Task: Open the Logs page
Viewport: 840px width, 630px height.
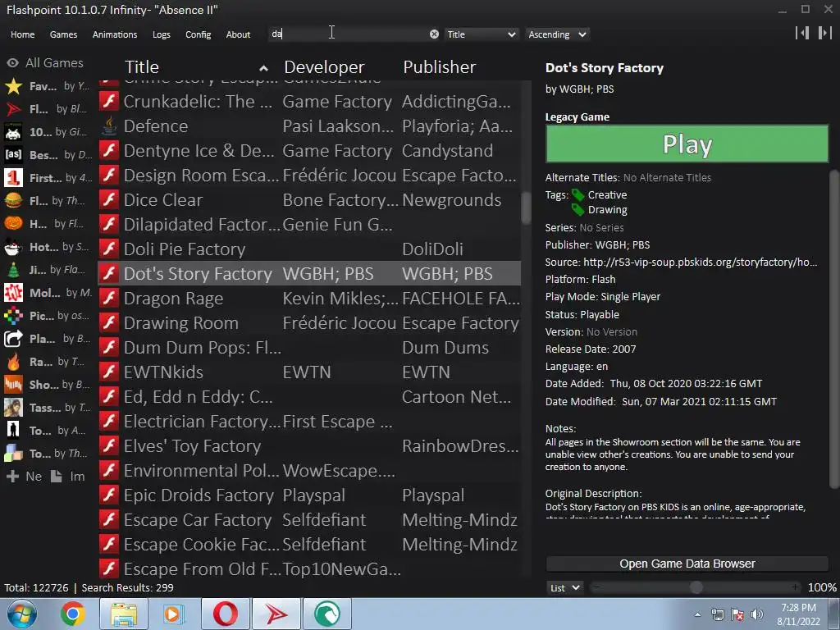Action: [x=162, y=34]
